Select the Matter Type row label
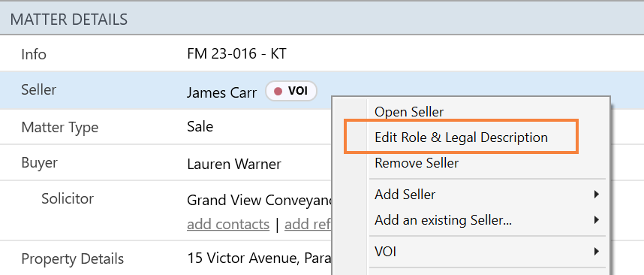Viewport: 644px width, 275px height. (59, 127)
